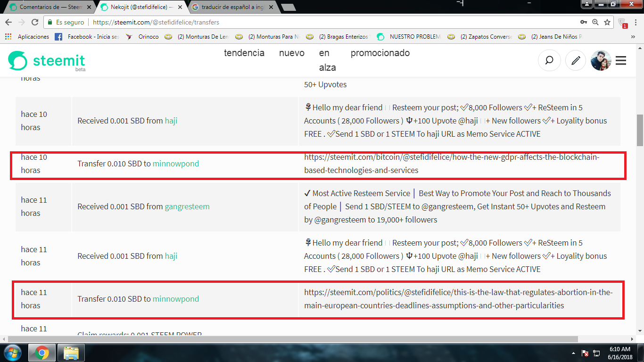Click the gdpr-affects-the-blockchain memo URL text

(x=452, y=164)
